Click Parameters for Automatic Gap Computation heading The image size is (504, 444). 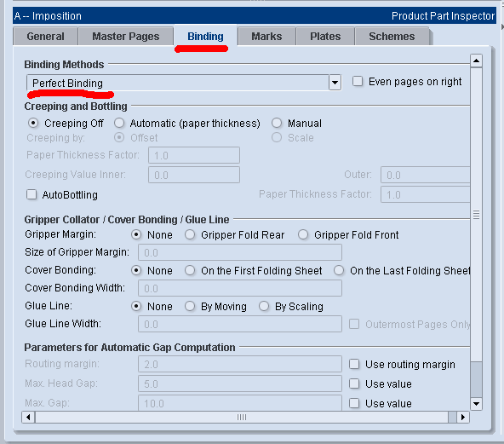[129, 348]
